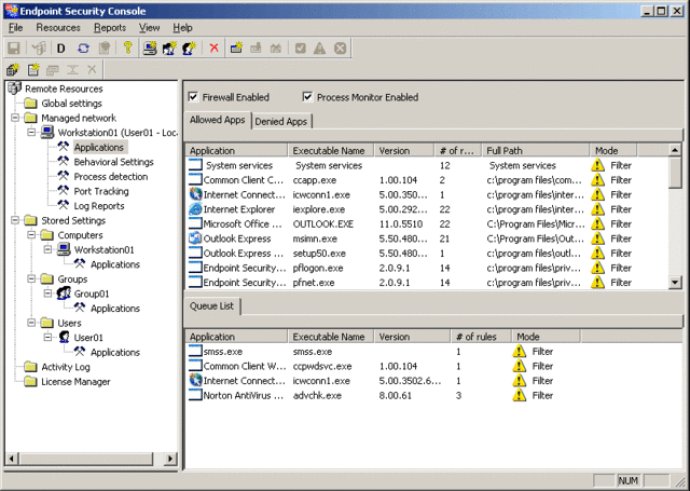690x491 pixels.
Task: Toggle the Process Monitor Enabled checkbox
Action: (307, 97)
